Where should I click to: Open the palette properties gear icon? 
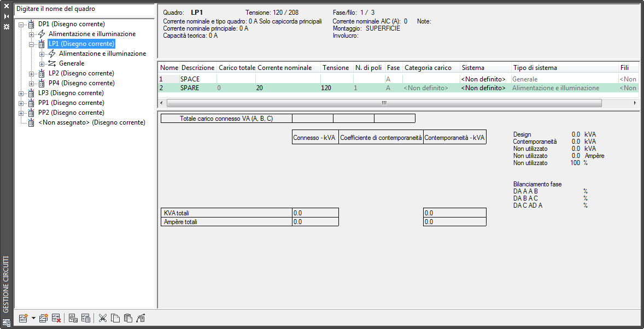point(6,27)
